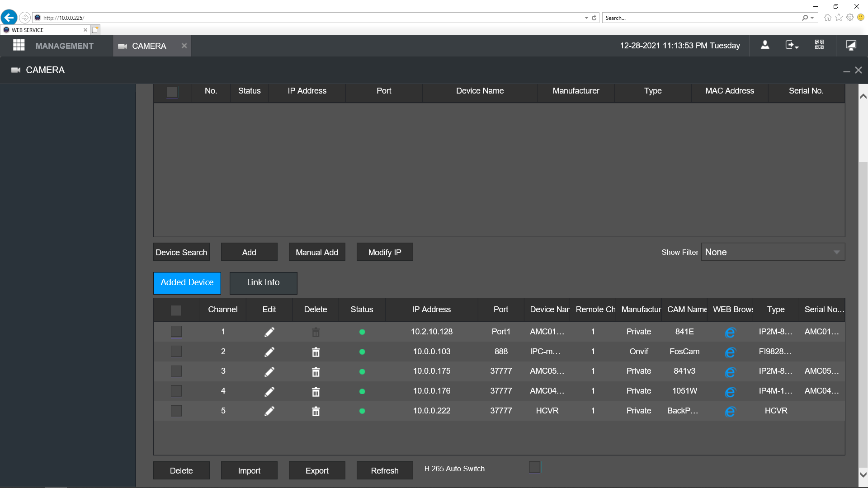Open web browser for 10.0.0.222 HCVR
The height and width of the screenshot is (488, 868).
pos(730,412)
